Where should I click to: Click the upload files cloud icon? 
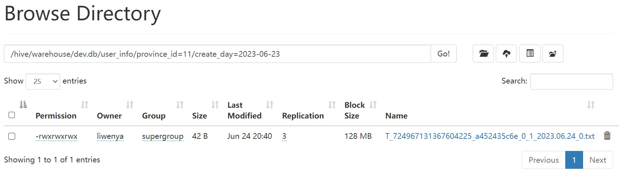click(x=506, y=54)
